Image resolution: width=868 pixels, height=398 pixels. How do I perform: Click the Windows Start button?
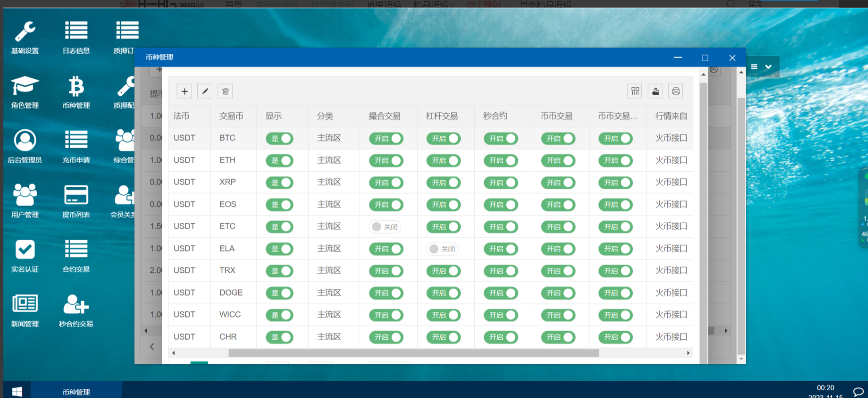tap(17, 392)
